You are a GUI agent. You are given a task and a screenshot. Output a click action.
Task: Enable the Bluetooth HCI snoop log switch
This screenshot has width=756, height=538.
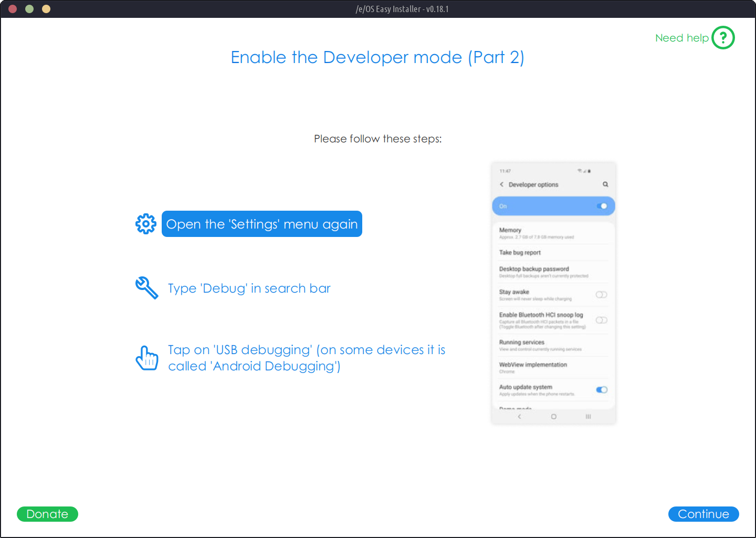602,320
